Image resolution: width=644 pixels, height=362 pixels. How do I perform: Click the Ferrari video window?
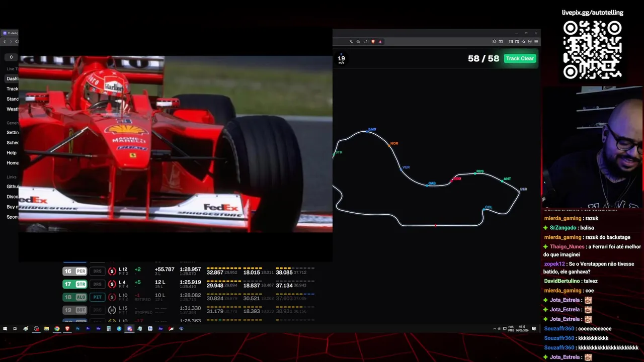pyautogui.click(x=175, y=144)
